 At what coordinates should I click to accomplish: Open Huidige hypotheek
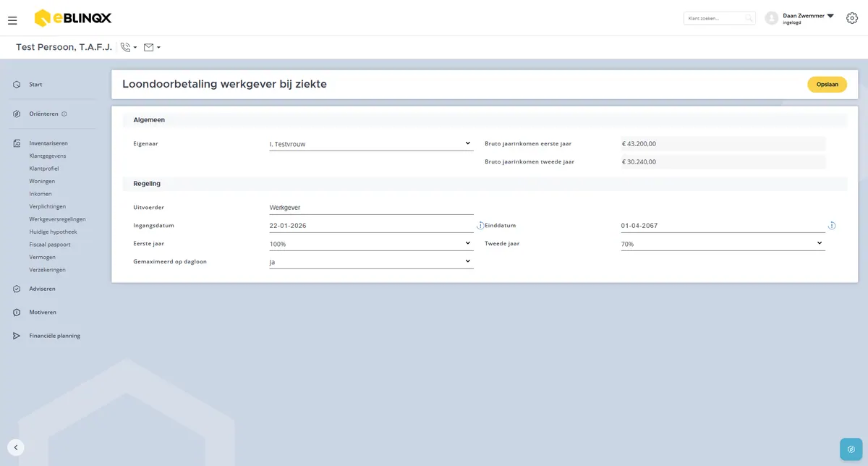point(53,232)
